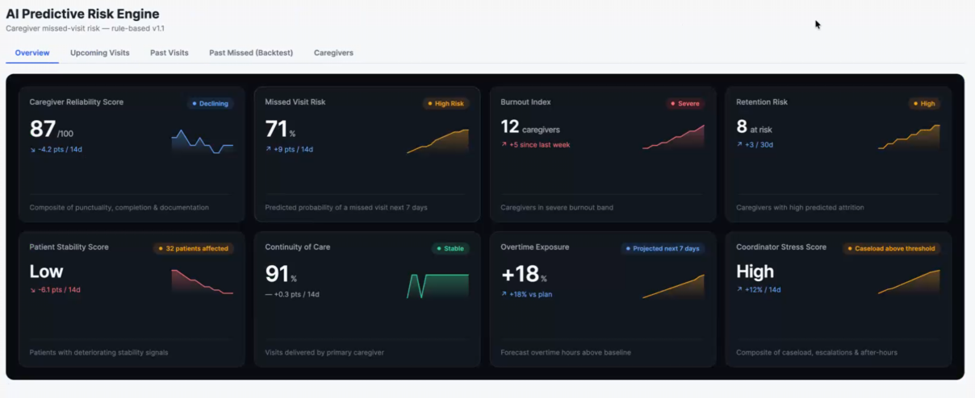Click the down-arrow icon beside -4.2 pts / 14d
This screenshot has width=975, height=398.
(32, 149)
